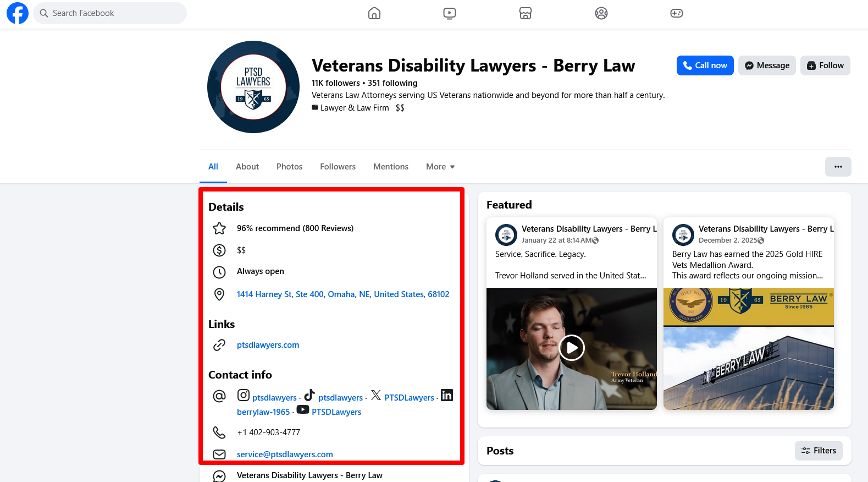
Task: Open the Berry Law building image
Action: 749,349
